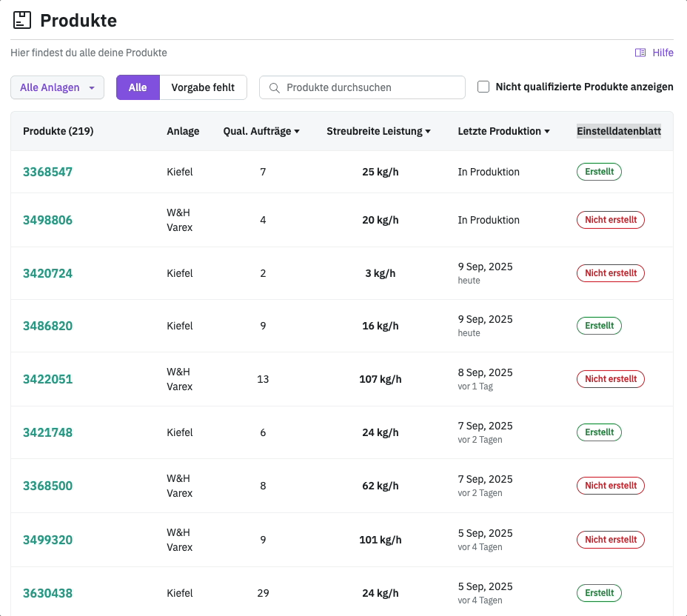Click the 'Einstelldatenblatt' column header
The image size is (687, 616).
pos(618,131)
